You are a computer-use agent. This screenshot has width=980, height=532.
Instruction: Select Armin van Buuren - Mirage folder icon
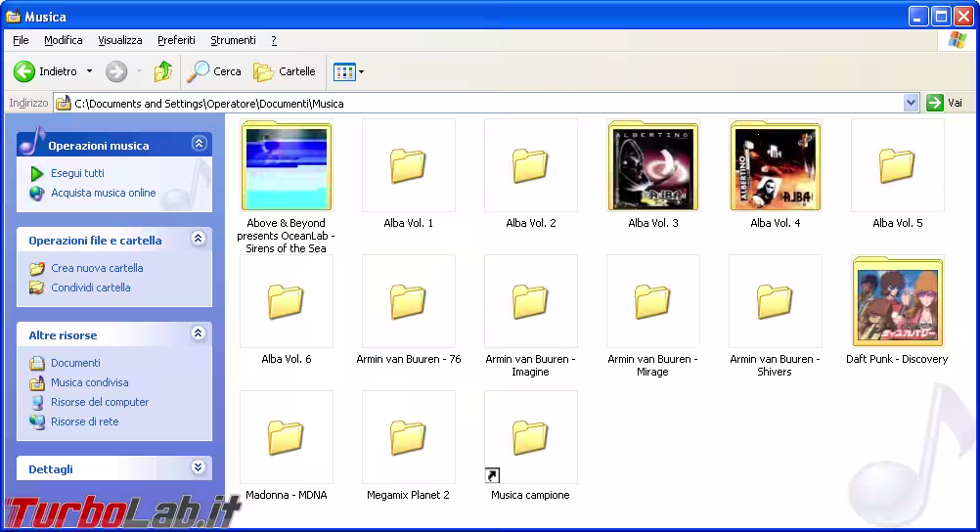click(652, 301)
